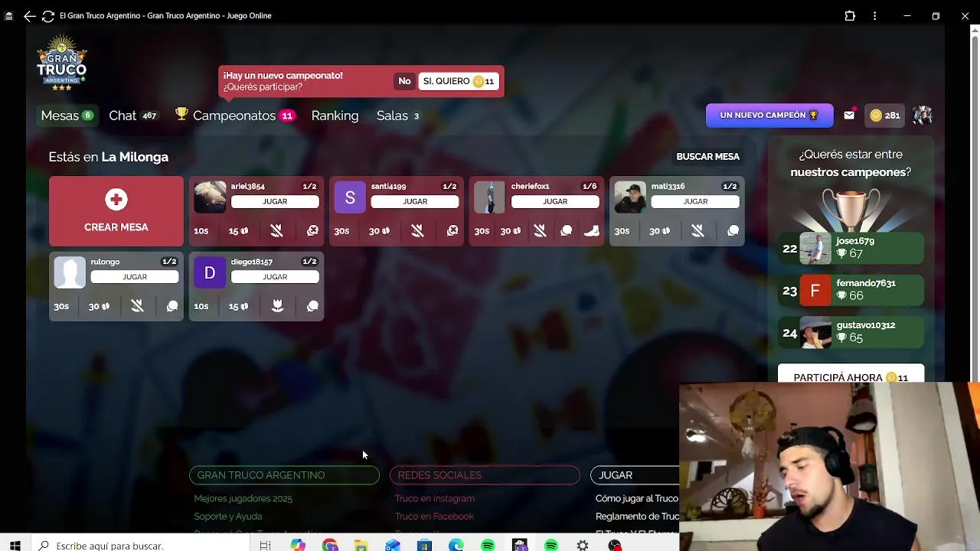This screenshot has height=551, width=980.
Task: Click the diego18157 purple D avatar
Action: pyautogui.click(x=210, y=272)
